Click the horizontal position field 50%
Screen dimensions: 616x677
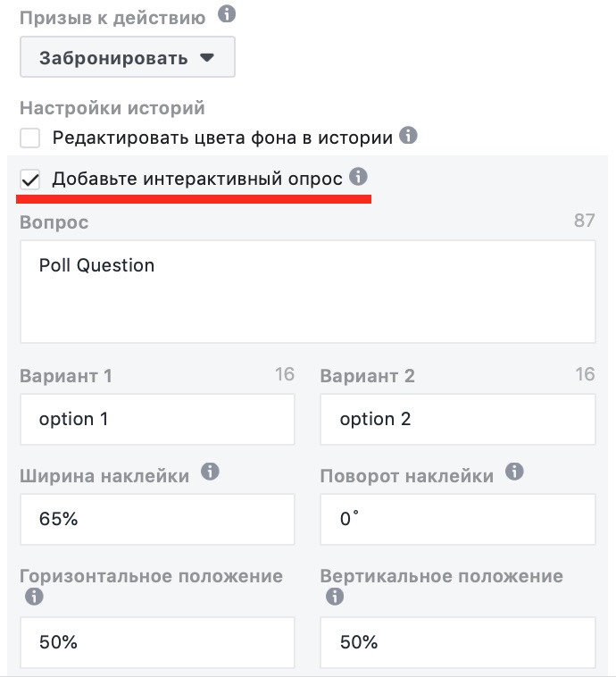[x=157, y=643]
